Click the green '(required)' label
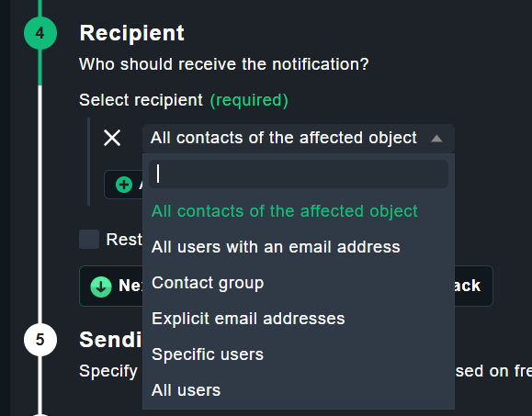This screenshot has height=416, width=532. point(249,100)
